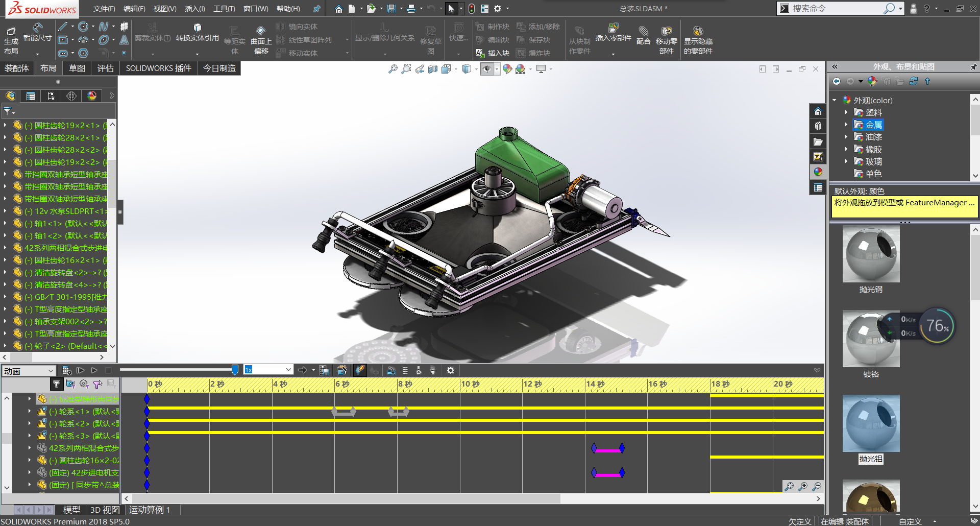Click the Print icon in the top toolbar
The height and width of the screenshot is (526, 980).
coord(411,9)
